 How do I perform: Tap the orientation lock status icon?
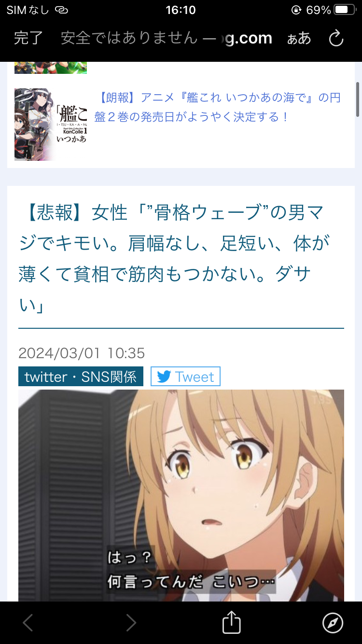click(x=297, y=10)
